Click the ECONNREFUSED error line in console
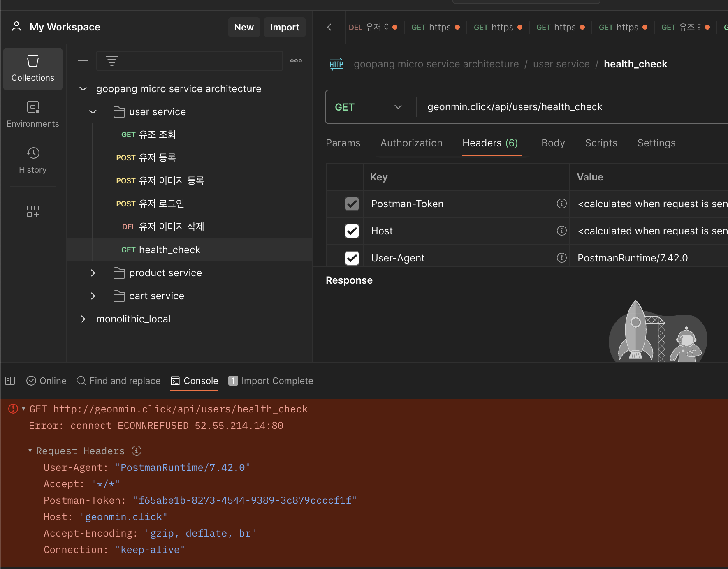 tap(156, 426)
